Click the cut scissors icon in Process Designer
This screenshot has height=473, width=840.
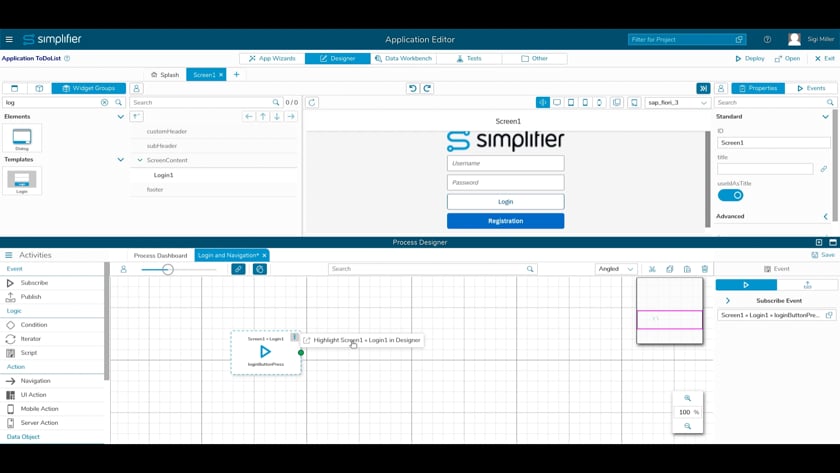coord(652,269)
